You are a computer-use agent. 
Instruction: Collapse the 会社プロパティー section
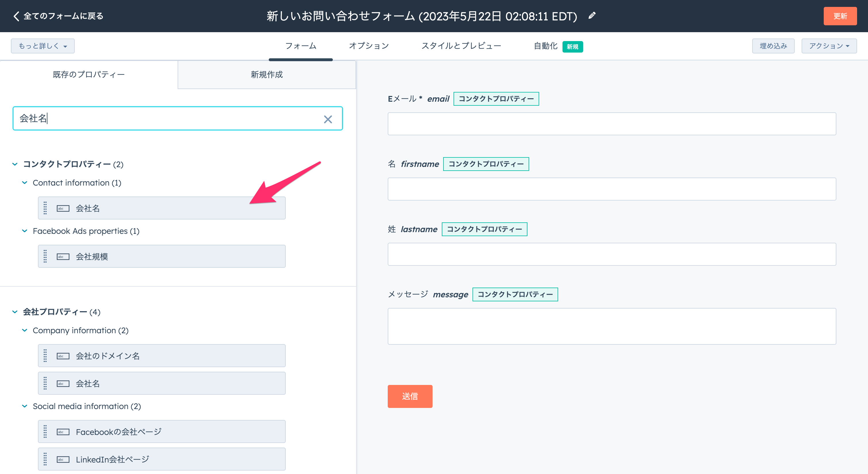point(15,312)
